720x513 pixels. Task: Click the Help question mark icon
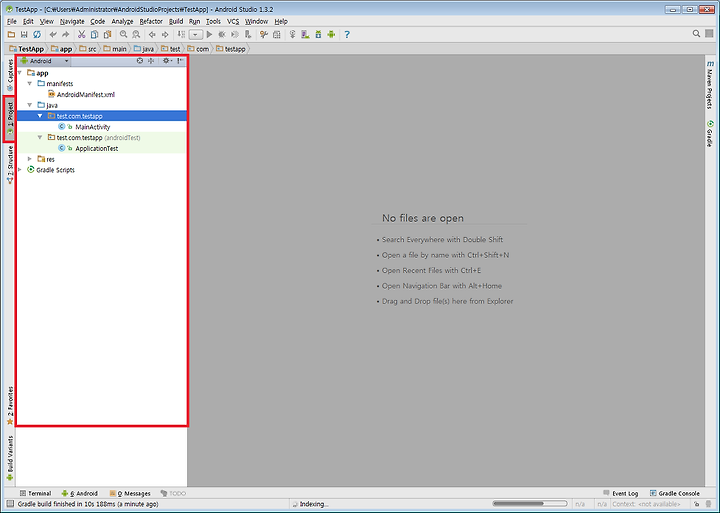347,34
